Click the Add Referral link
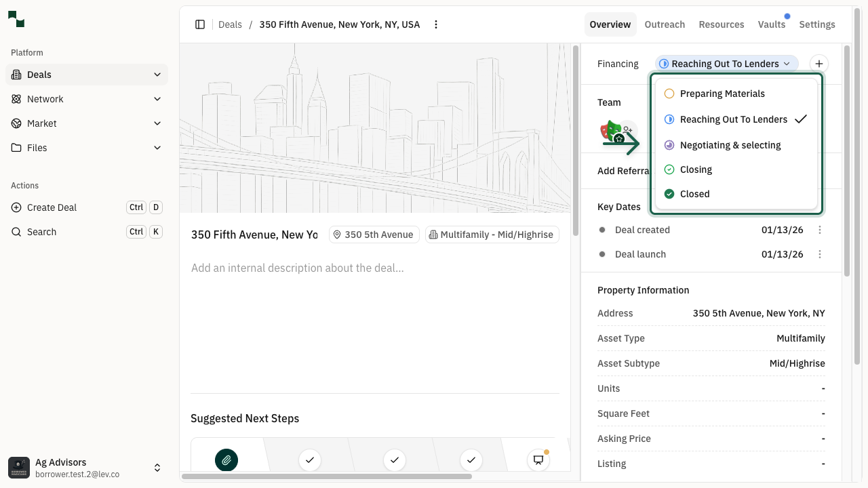Screen dimensions: 868x488 coord(622,171)
